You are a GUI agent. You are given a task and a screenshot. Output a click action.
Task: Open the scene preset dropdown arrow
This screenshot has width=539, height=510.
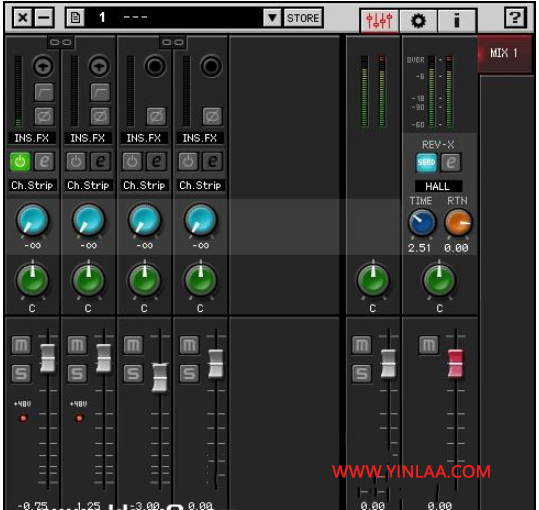[272, 18]
